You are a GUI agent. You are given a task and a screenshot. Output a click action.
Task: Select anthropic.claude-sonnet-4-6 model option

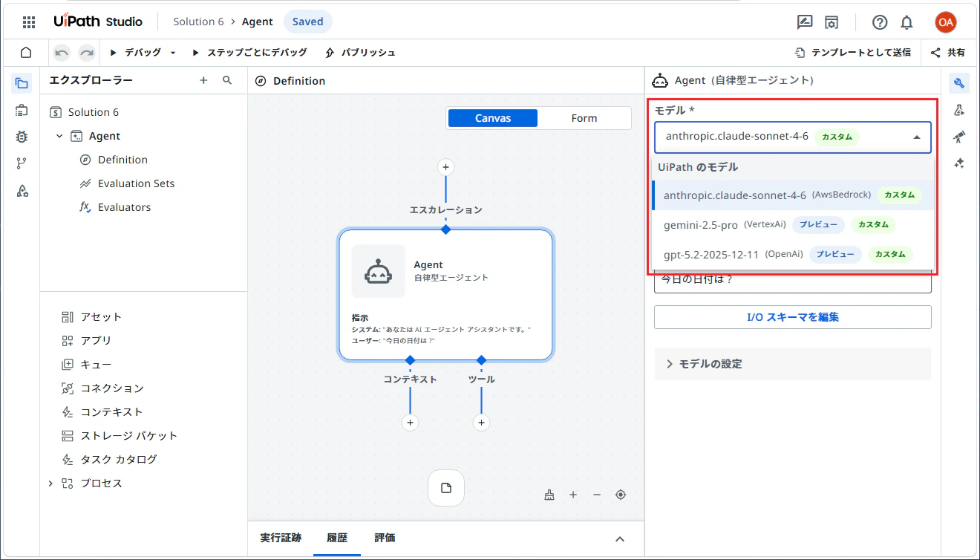pos(793,195)
